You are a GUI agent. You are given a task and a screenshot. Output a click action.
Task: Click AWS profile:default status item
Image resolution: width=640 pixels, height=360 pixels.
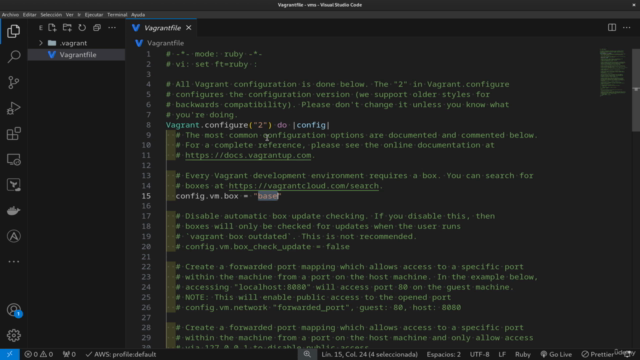tap(121, 354)
